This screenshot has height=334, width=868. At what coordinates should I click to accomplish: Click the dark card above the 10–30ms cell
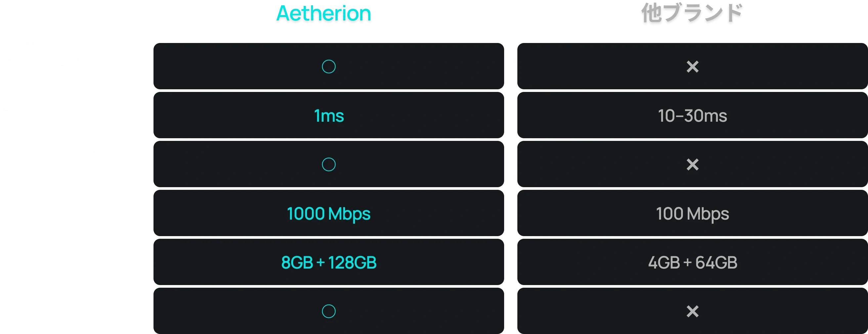click(x=692, y=66)
